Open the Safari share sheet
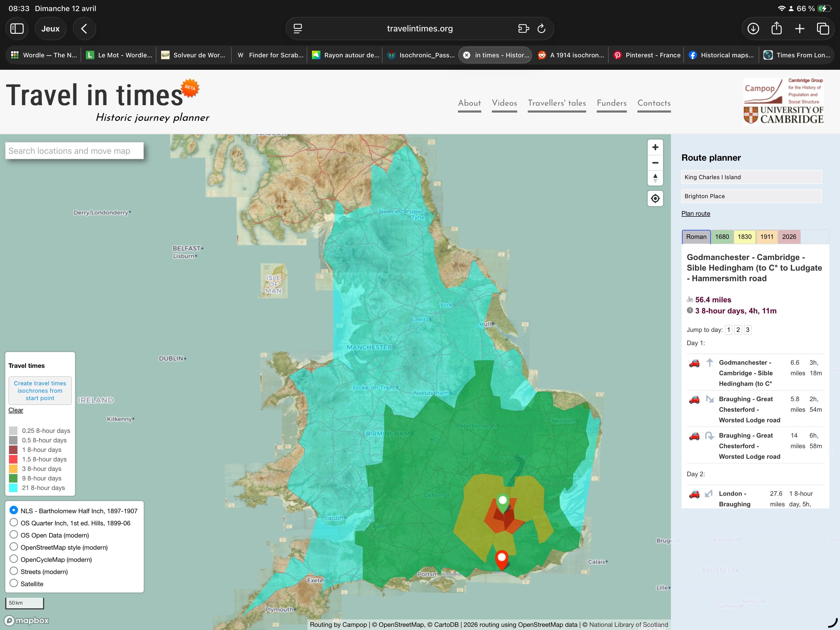This screenshot has height=630, width=840. coord(777,28)
